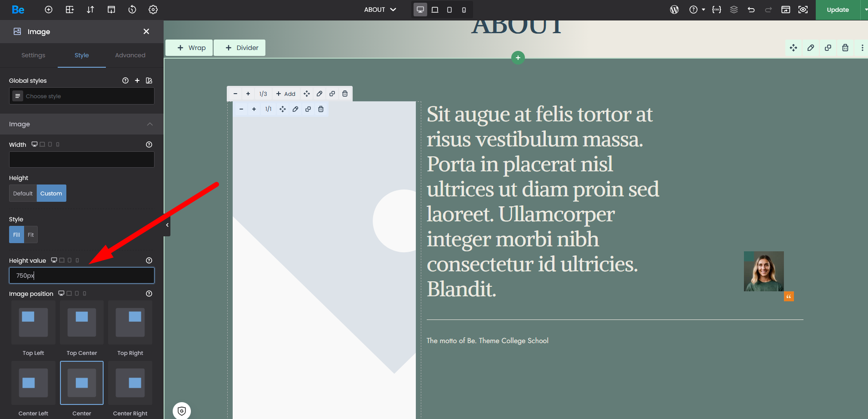Open the ABOUT page dropdown
This screenshot has width=868, height=419.
pyautogui.click(x=380, y=10)
